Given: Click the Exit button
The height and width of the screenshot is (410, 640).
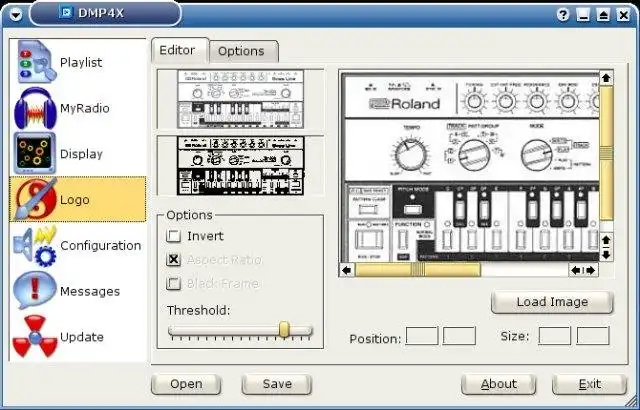Looking at the screenshot, I should pos(590,384).
